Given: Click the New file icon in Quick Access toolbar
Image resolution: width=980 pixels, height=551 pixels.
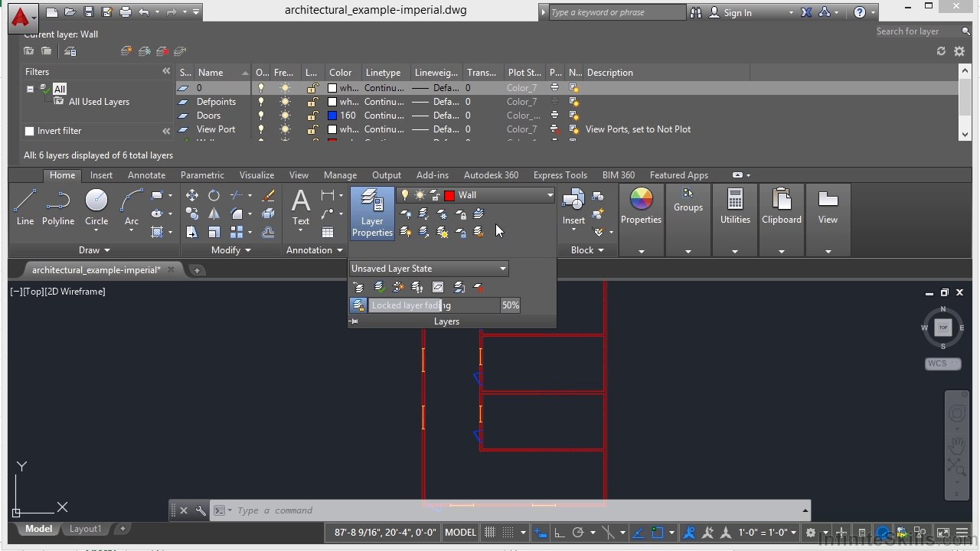Looking at the screenshot, I should [52, 12].
